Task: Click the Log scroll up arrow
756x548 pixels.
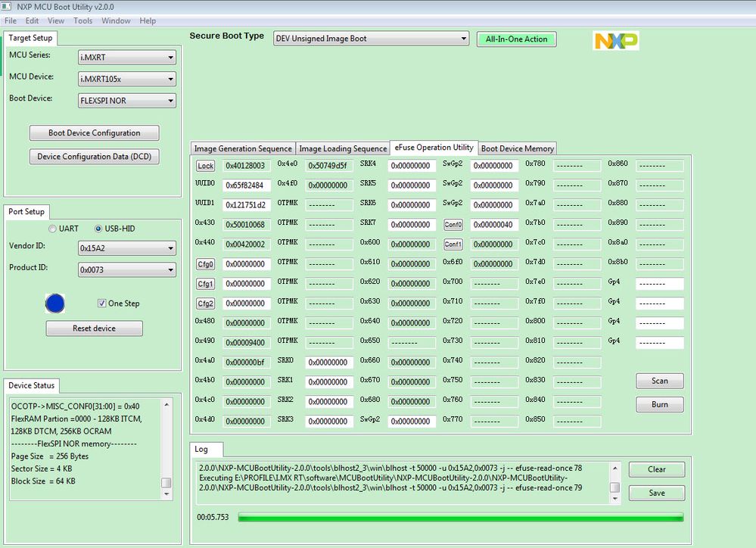Action: 614,468
